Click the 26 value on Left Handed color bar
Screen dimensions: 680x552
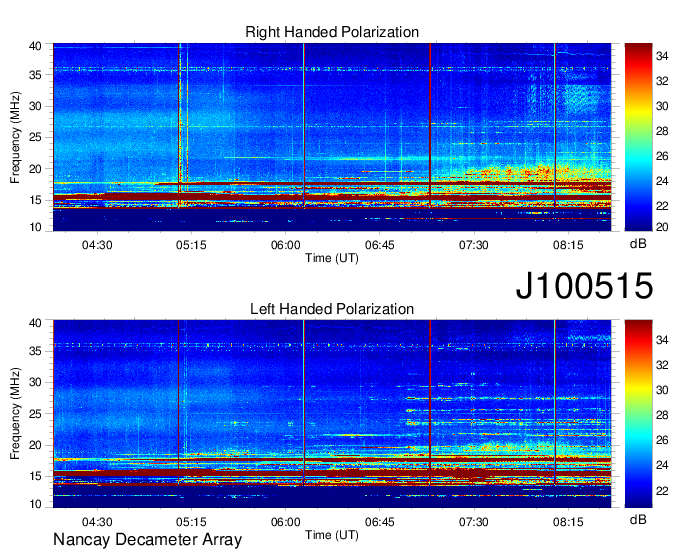click(662, 441)
